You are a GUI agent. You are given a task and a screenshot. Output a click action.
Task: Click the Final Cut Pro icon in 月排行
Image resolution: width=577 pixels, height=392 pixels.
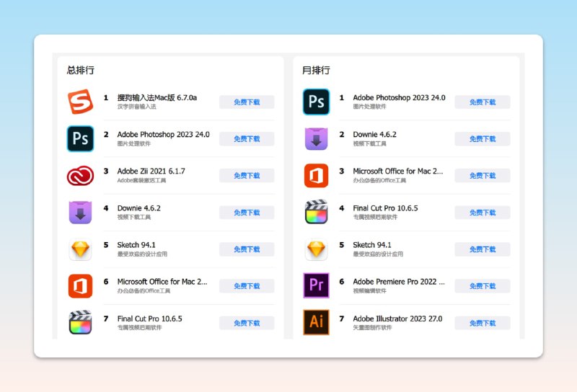point(316,212)
